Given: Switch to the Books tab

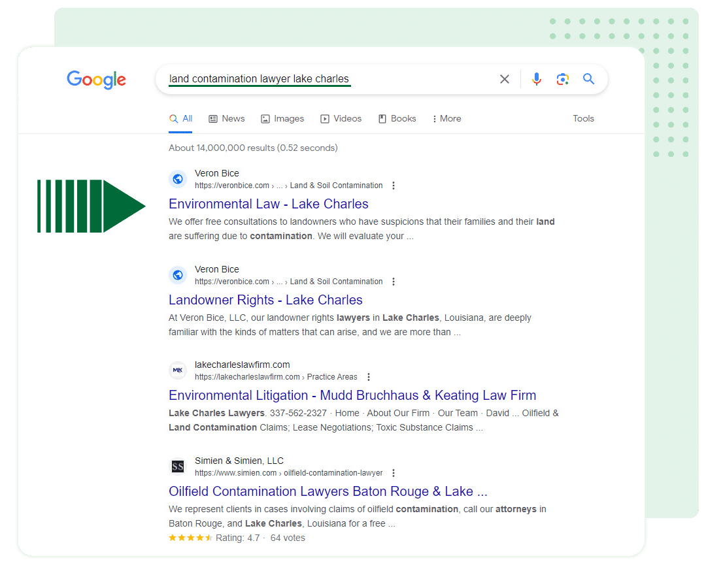Looking at the screenshot, I should coord(397,119).
